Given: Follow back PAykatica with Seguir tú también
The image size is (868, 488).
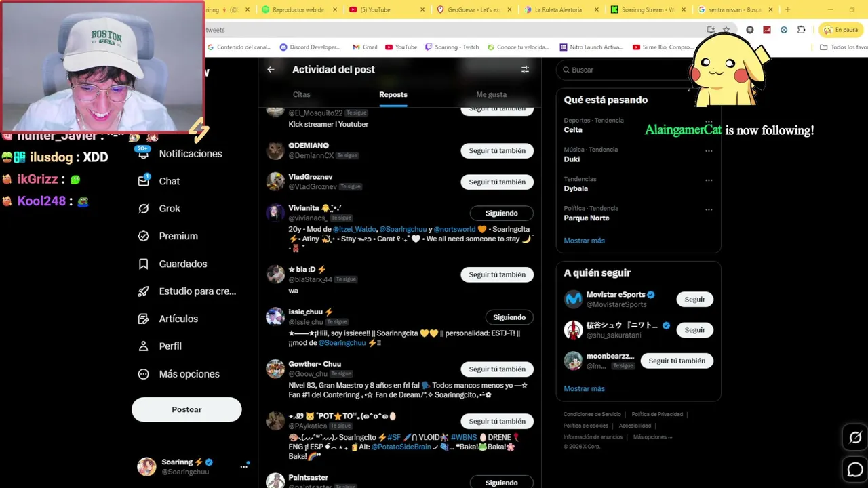Looking at the screenshot, I should coord(497,422).
